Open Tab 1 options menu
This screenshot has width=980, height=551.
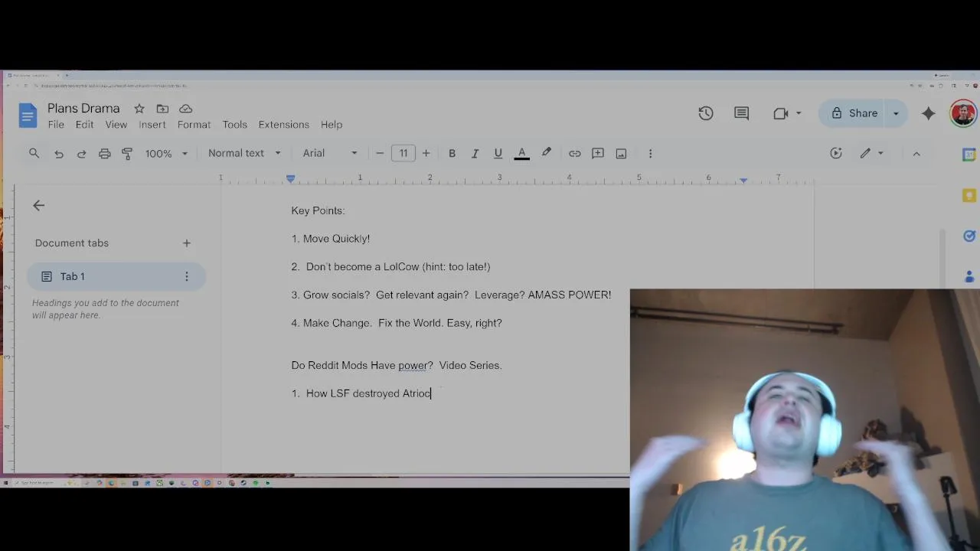click(x=187, y=276)
